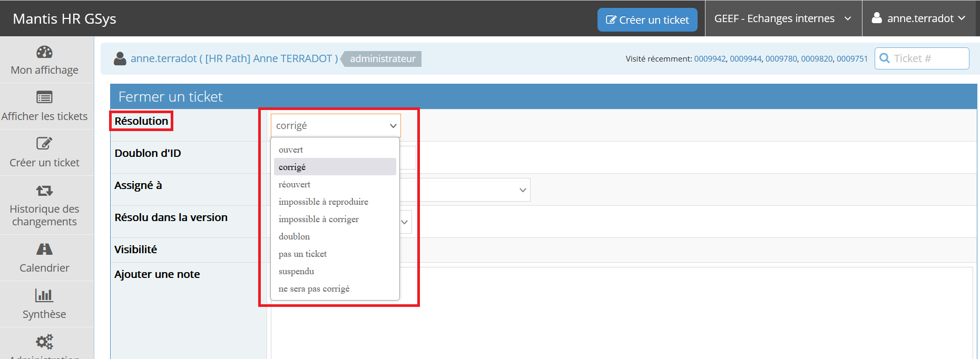
Task: Click the user avatar icon beside anne.terradot link
Action: [120, 58]
